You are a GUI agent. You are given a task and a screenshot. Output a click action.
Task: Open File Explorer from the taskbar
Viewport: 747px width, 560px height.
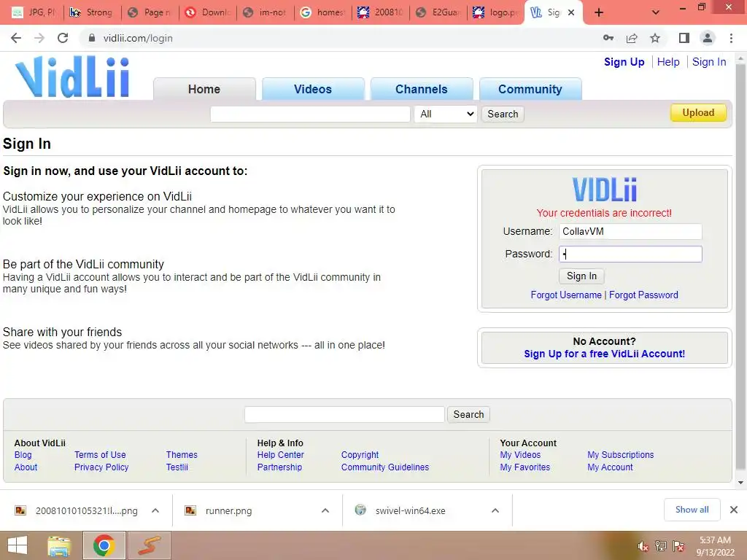pos(59,545)
